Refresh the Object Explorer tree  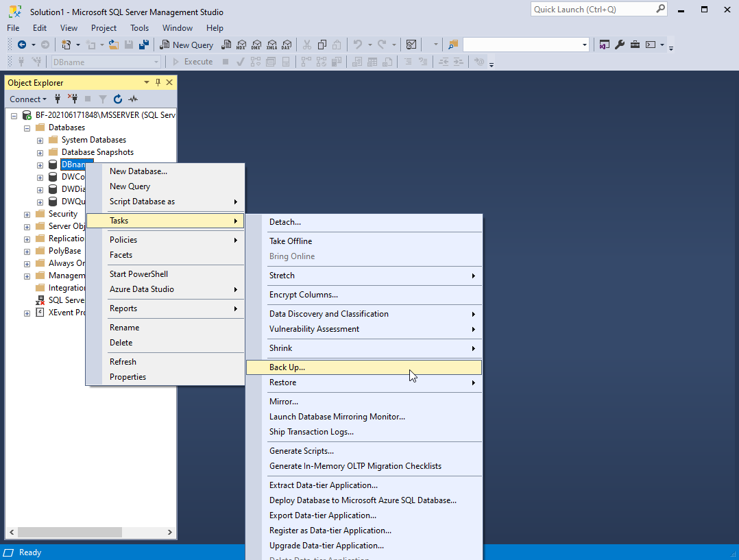[x=118, y=99]
